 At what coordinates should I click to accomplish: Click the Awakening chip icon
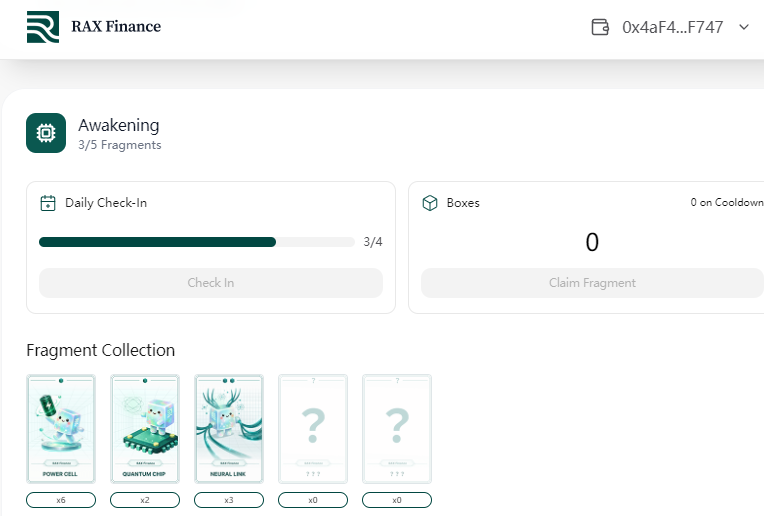point(46,133)
